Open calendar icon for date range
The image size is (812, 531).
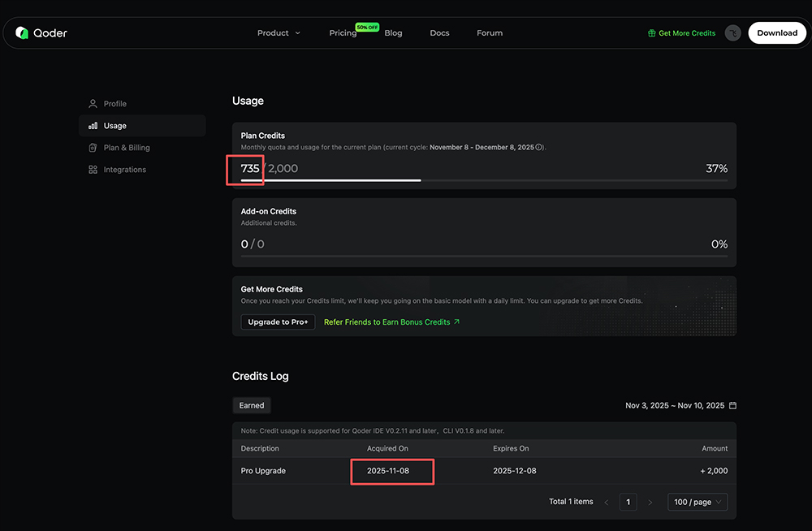pos(732,405)
